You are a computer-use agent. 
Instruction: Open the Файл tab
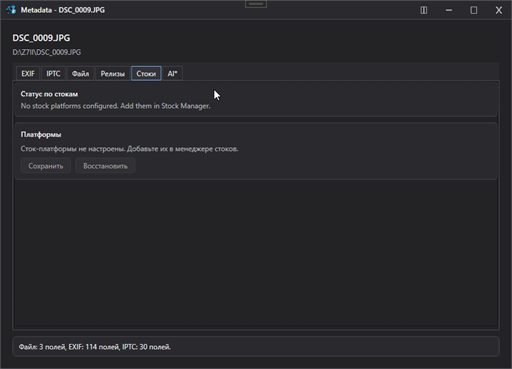[80, 74]
